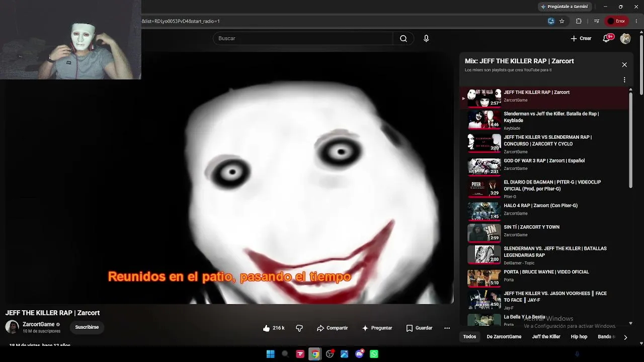Select the Hip hop filter chip

pos(579,337)
